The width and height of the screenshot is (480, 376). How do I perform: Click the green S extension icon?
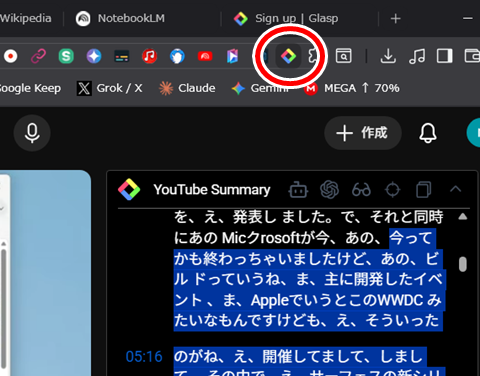tap(66, 56)
